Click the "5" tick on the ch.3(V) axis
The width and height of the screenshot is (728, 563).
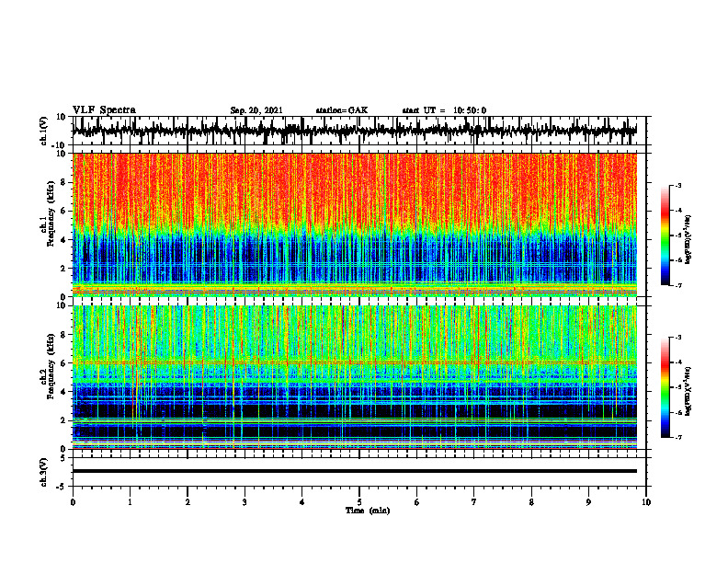point(63,458)
